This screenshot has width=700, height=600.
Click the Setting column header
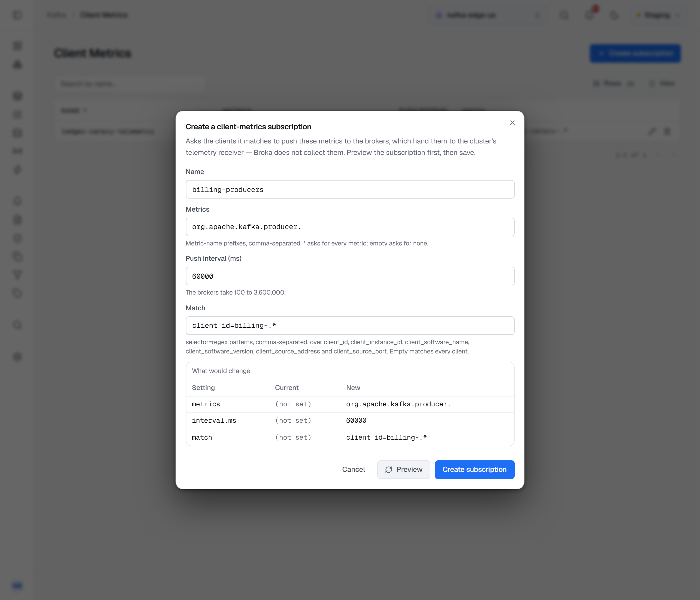pos(203,388)
